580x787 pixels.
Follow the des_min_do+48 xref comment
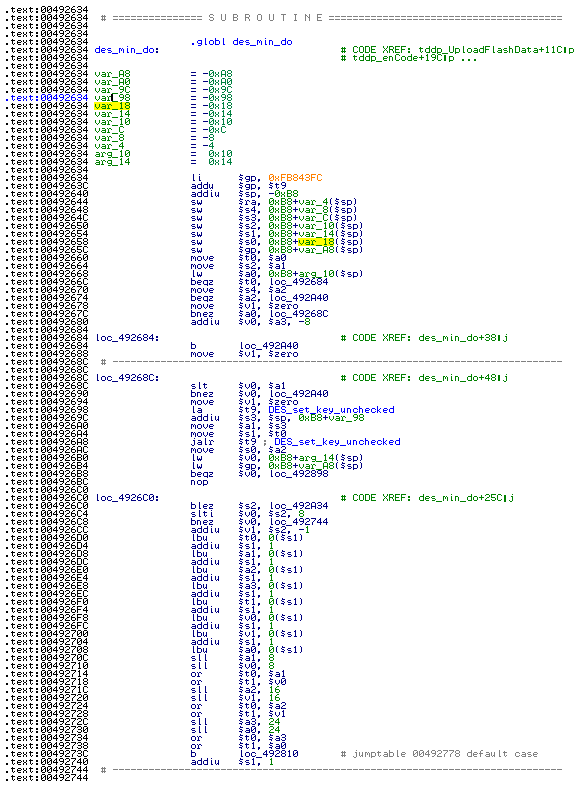pos(463,377)
